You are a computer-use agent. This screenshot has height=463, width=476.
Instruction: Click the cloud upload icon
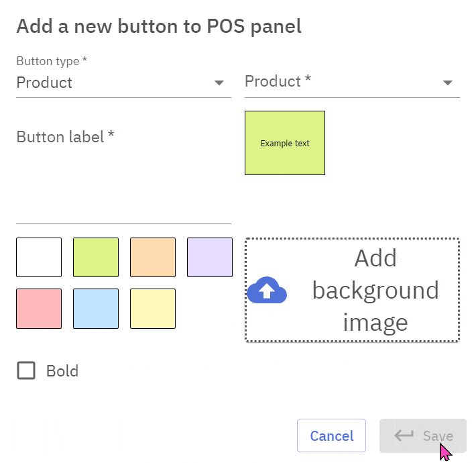267,291
